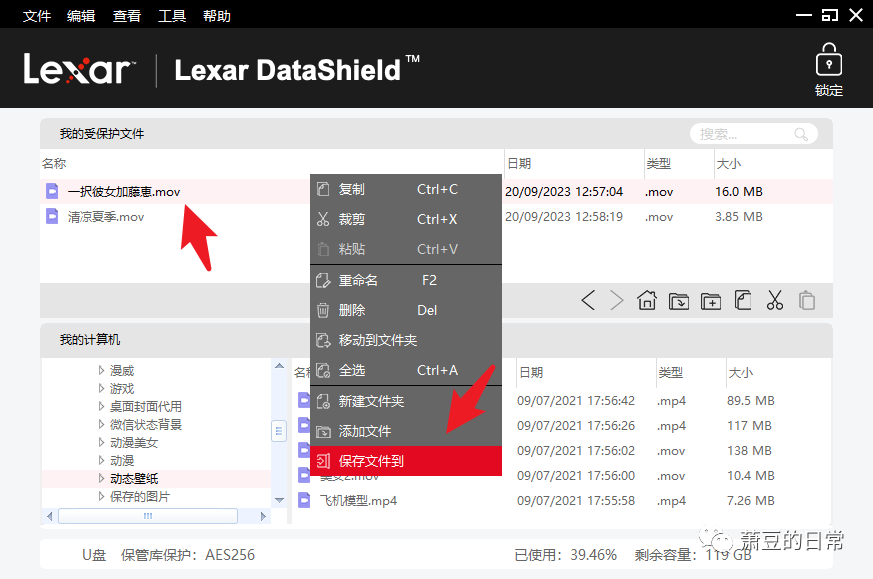Open the 查看 menu
873x579 pixels.
pos(127,16)
